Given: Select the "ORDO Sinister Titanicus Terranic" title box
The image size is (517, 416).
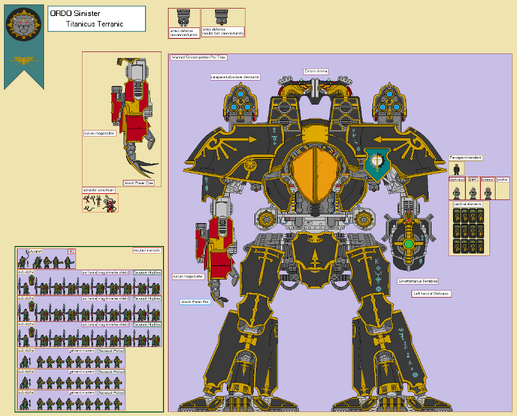Looking at the screenshot, I should point(97,19).
